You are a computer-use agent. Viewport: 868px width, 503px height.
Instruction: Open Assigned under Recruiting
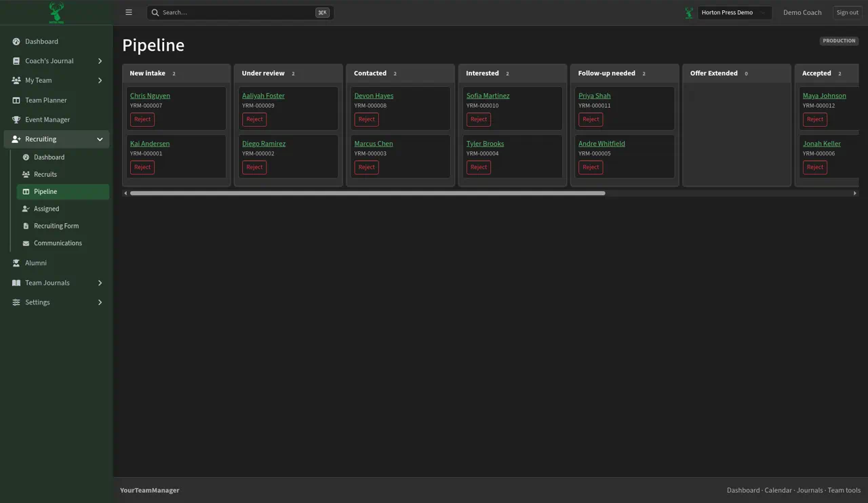[x=62, y=209]
